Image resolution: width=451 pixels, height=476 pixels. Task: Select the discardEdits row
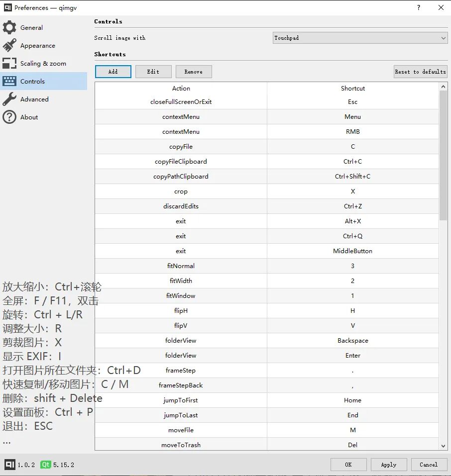tap(267, 206)
